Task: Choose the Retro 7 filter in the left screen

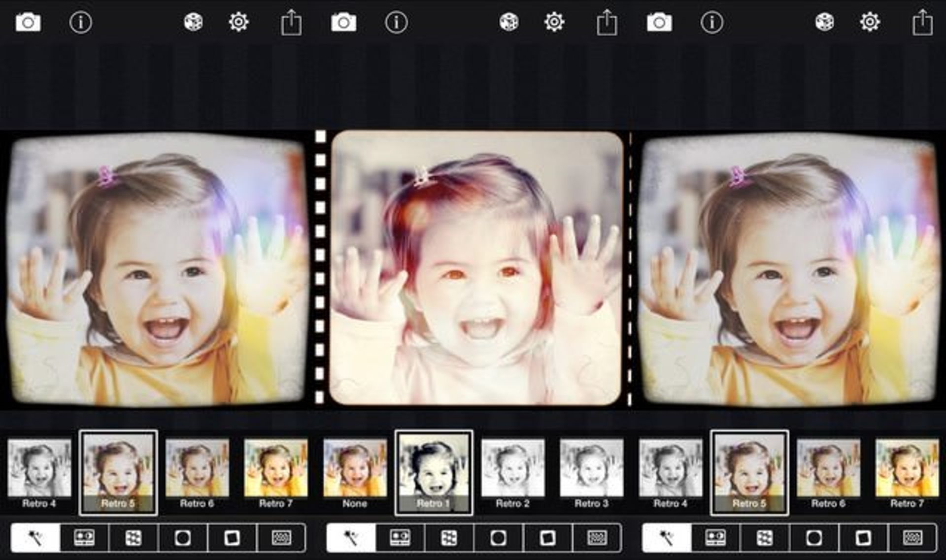Action: pyautogui.click(x=276, y=474)
